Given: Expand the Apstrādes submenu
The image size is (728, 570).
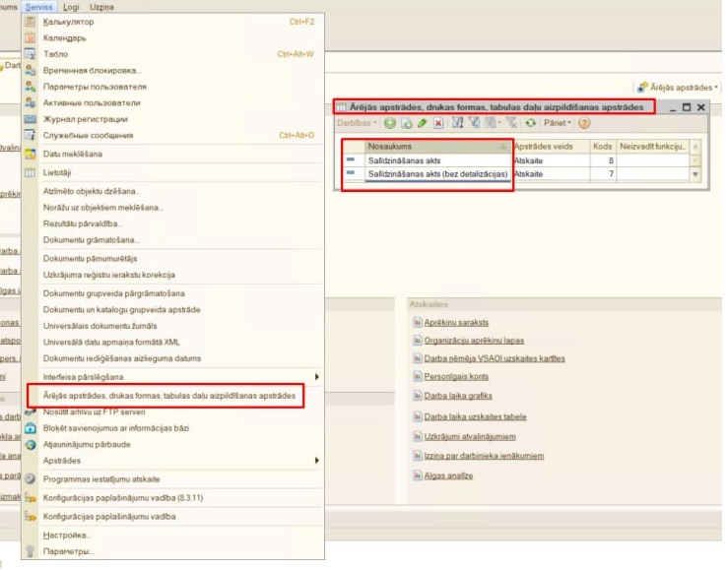Looking at the screenshot, I should [x=181, y=461].
